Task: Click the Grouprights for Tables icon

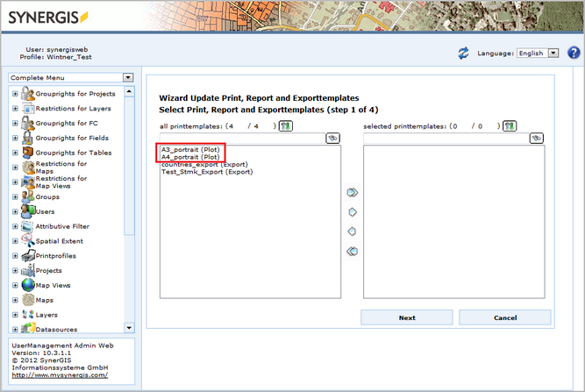Action: (x=28, y=153)
